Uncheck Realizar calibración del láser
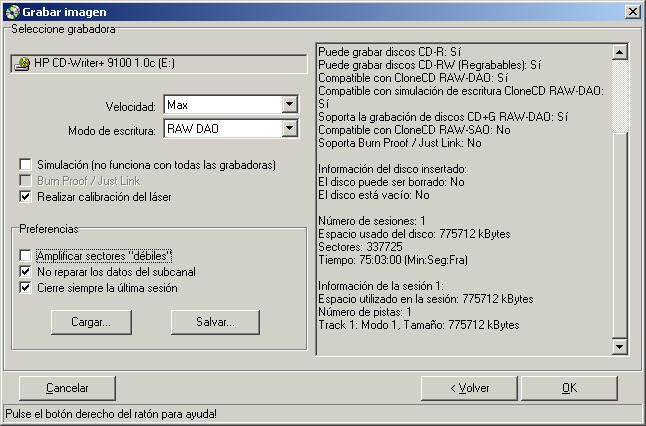 tap(26, 197)
